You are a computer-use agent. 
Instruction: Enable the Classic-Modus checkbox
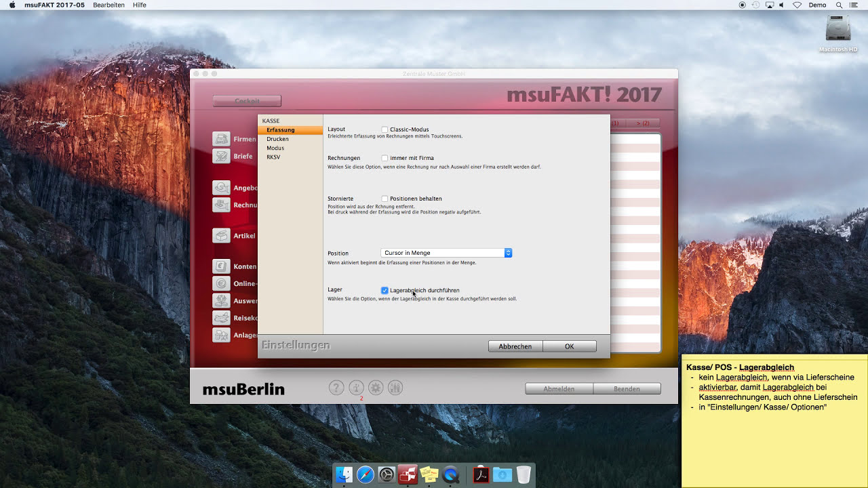(384, 129)
